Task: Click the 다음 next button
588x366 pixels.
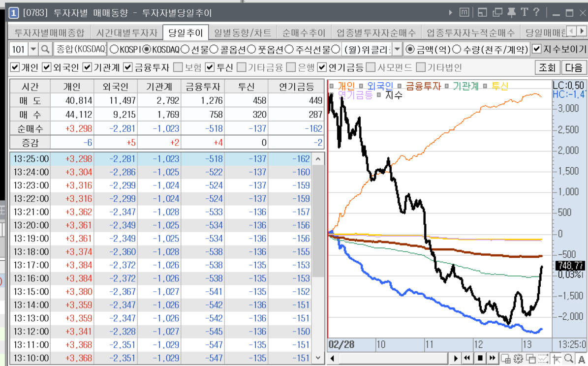Action: (x=573, y=67)
